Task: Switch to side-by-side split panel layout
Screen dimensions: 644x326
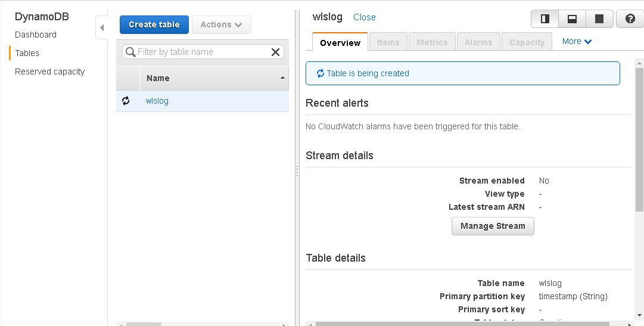Action: pos(545,19)
